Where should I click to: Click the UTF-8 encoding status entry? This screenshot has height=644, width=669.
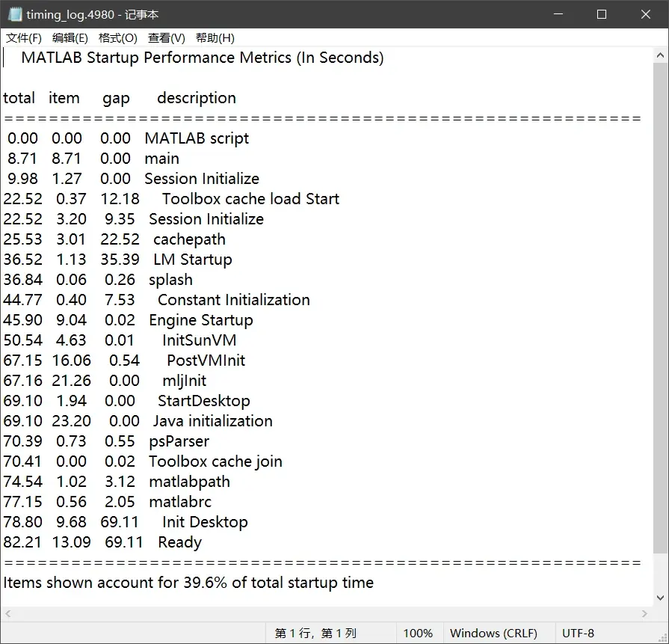(578, 634)
